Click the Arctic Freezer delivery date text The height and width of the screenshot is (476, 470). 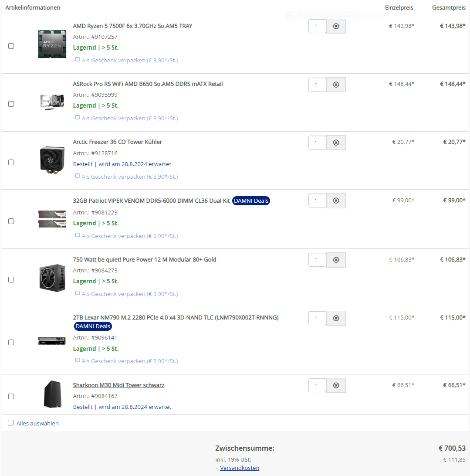tap(122, 164)
